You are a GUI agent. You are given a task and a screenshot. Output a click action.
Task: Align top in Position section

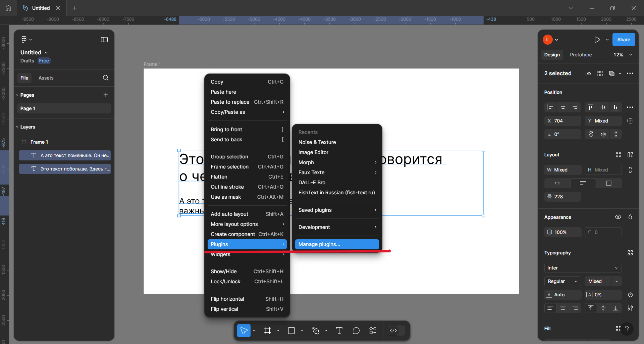click(590, 107)
